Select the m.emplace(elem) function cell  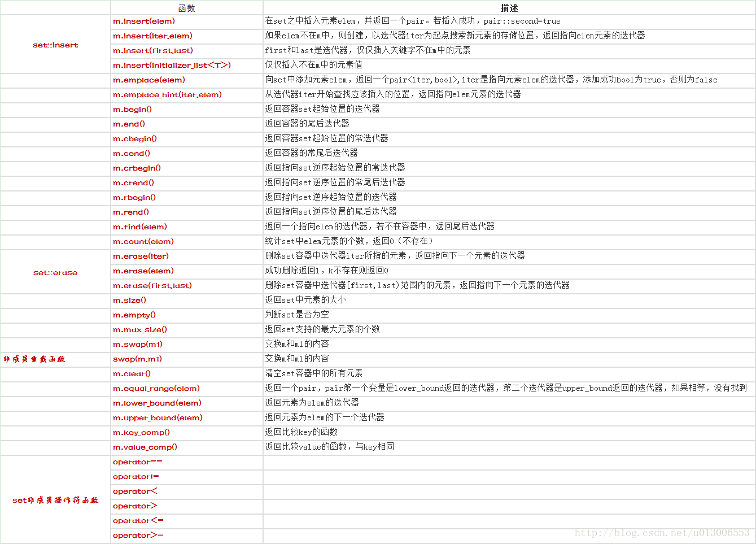pyautogui.click(x=187, y=80)
